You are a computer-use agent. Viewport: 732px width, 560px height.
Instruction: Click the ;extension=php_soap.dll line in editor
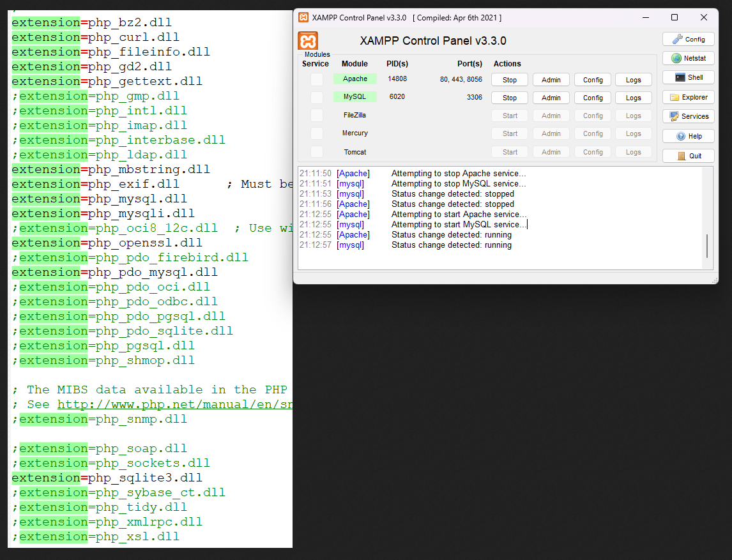coord(100,448)
